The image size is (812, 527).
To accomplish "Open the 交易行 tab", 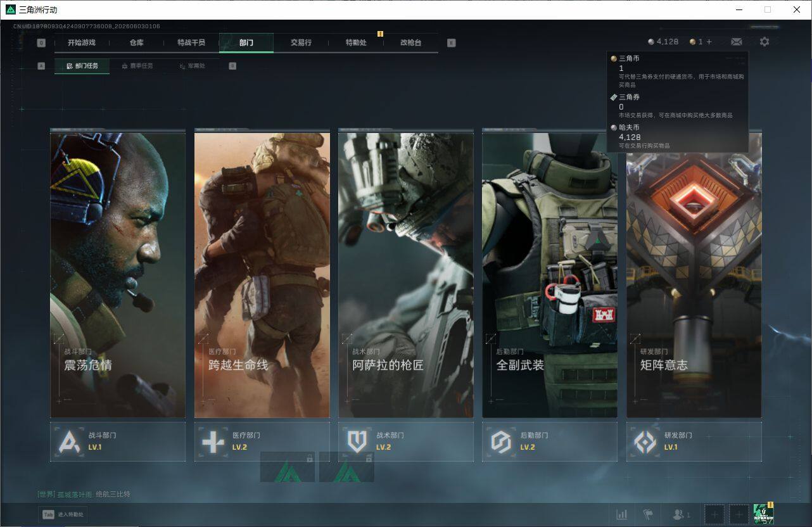I will click(301, 42).
